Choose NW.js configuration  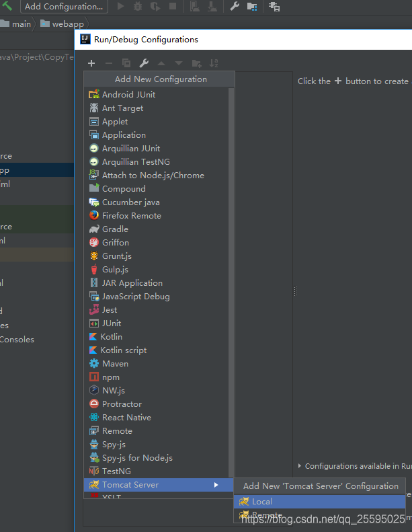click(159, 391)
